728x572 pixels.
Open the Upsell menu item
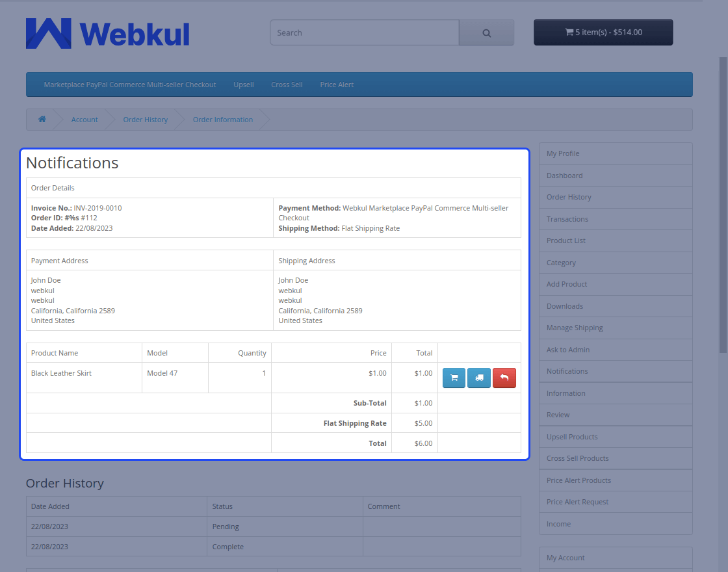point(243,84)
